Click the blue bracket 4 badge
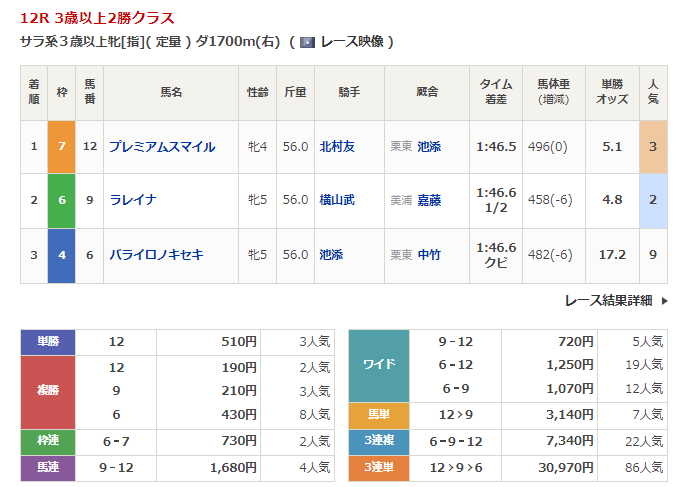686x487 pixels. (x=61, y=255)
